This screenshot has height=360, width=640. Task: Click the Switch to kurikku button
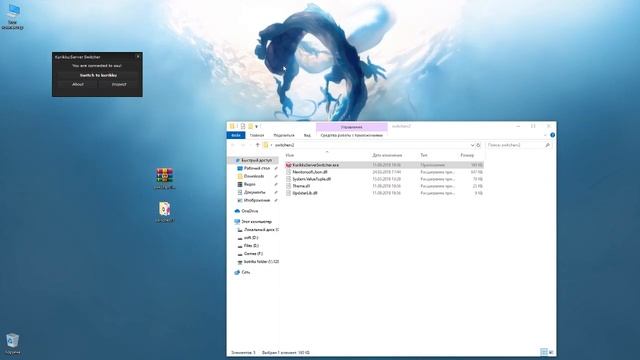[x=98, y=76]
